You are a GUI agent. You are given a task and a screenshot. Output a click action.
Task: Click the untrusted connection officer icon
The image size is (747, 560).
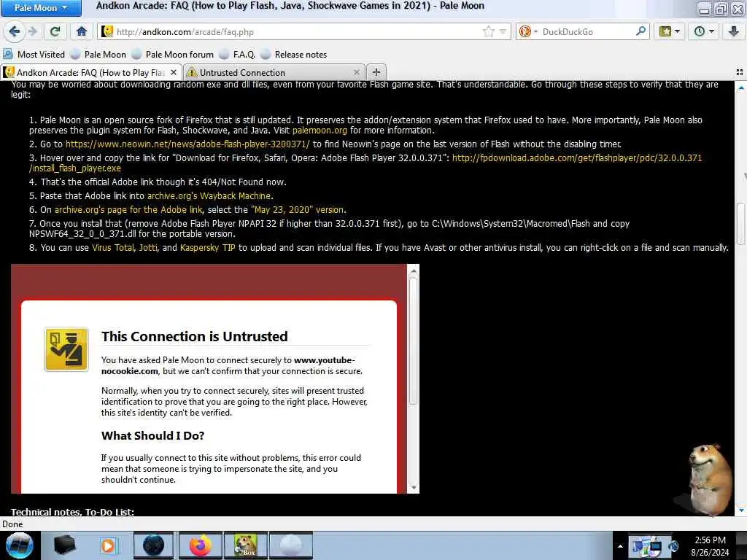tap(66, 349)
